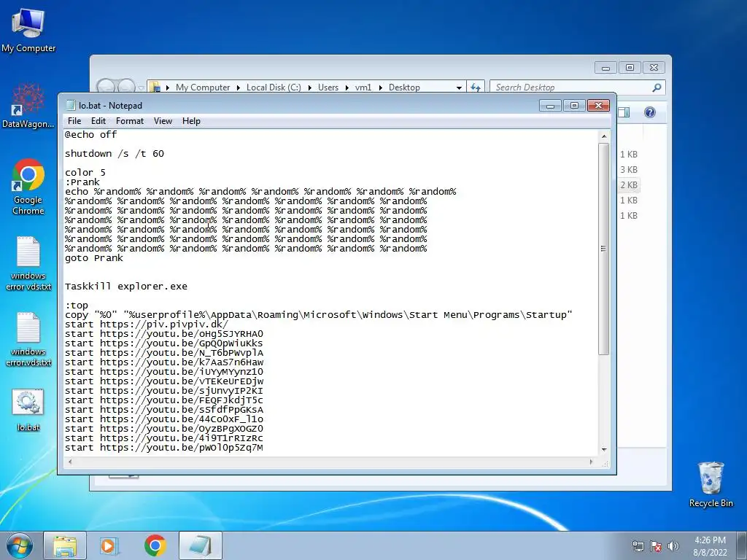Open Google Chrome from the taskbar
The height and width of the screenshot is (560, 747).
tap(155, 545)
